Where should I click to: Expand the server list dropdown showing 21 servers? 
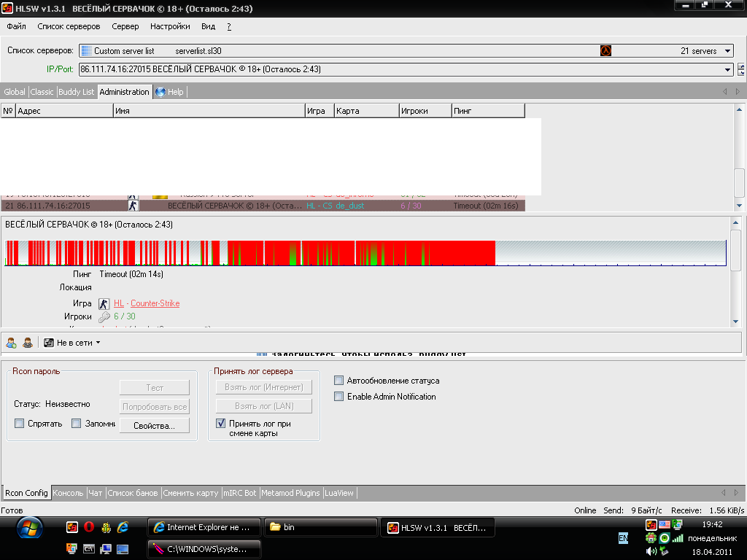[727, 51]
